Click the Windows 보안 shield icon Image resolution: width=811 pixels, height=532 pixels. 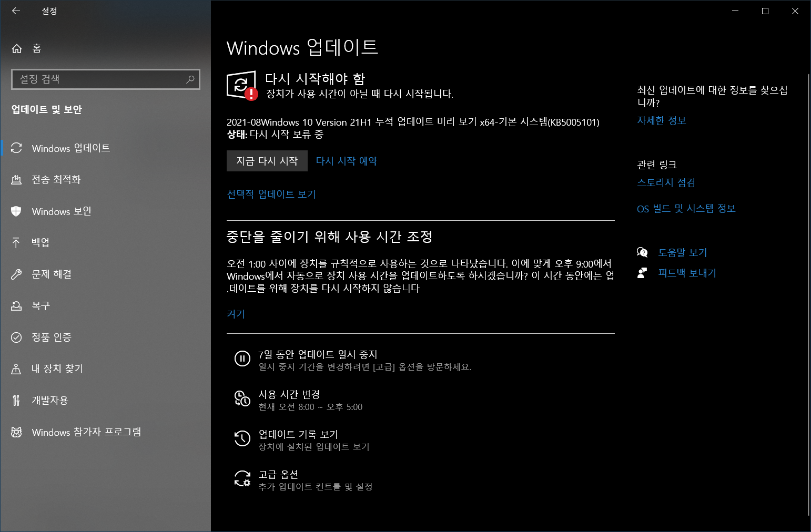(x=16, y=211)
